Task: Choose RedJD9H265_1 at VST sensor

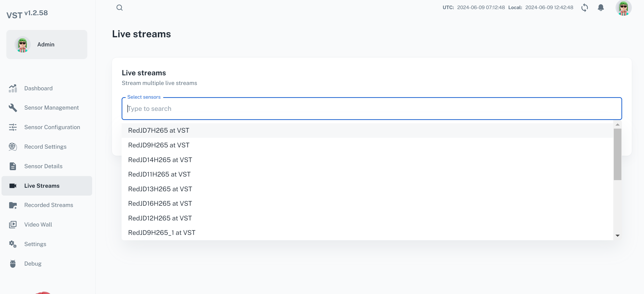Action: point(162,233)
